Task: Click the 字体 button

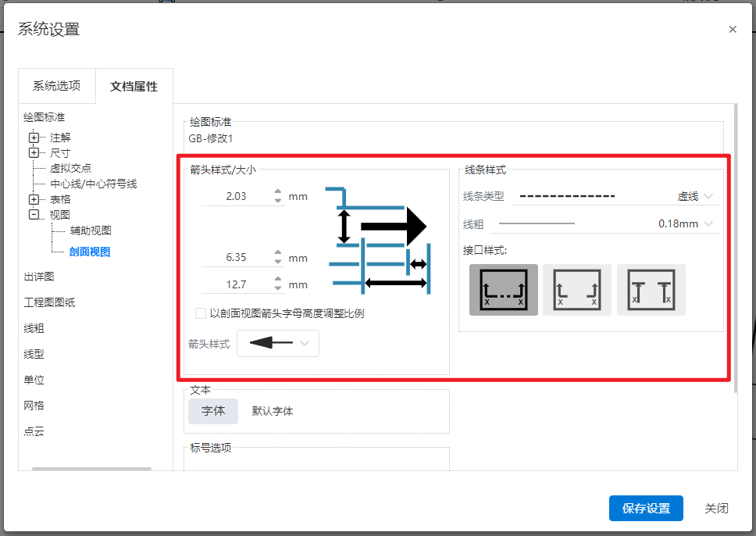Action: tap(213, 411)
